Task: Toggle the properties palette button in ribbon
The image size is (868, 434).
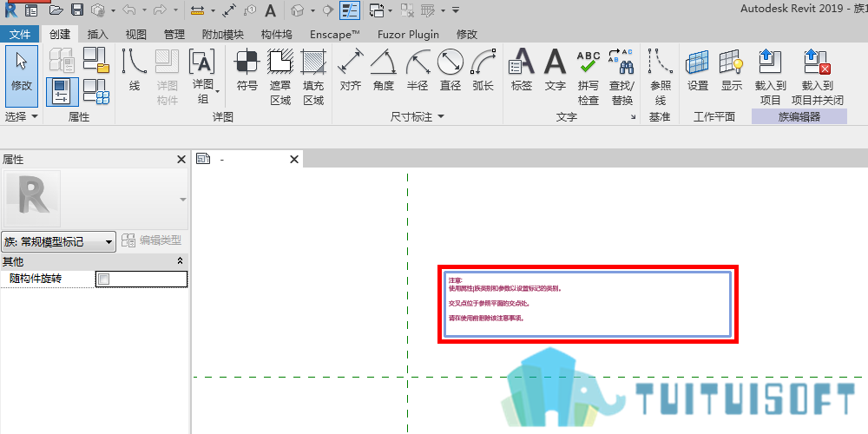Action: pos(62,92)
